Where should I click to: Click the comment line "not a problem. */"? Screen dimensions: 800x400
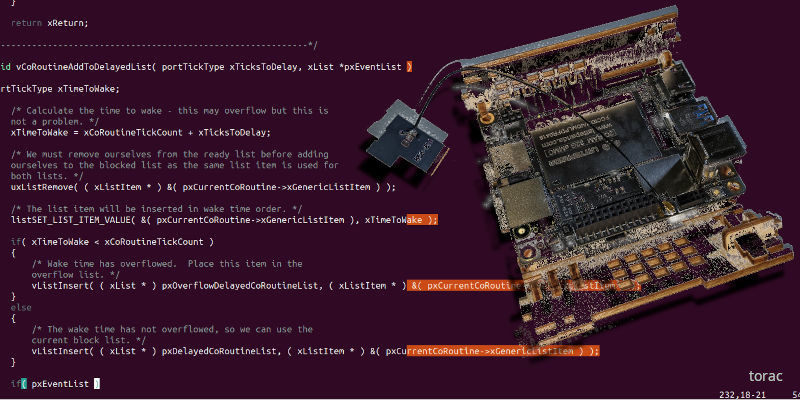55,121
